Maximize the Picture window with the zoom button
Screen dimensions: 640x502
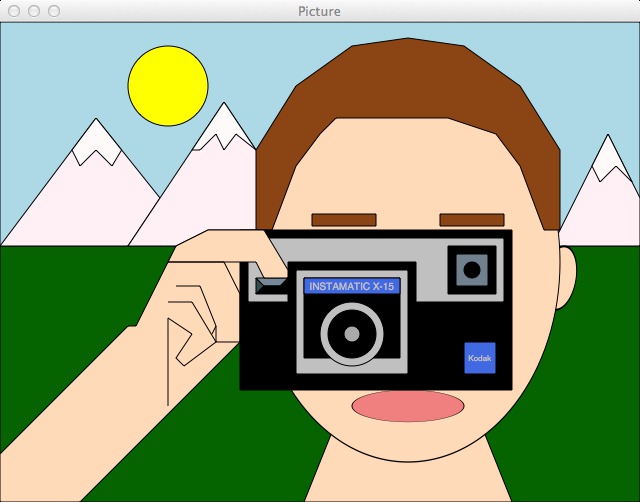click(54, 11)
